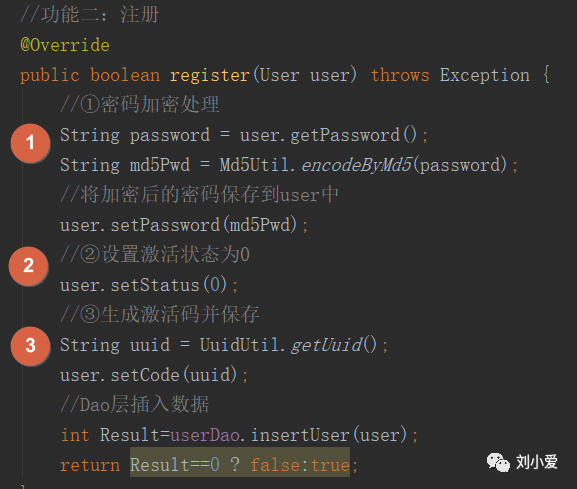Click the 刘小爱 watermark text

point(537,462)
